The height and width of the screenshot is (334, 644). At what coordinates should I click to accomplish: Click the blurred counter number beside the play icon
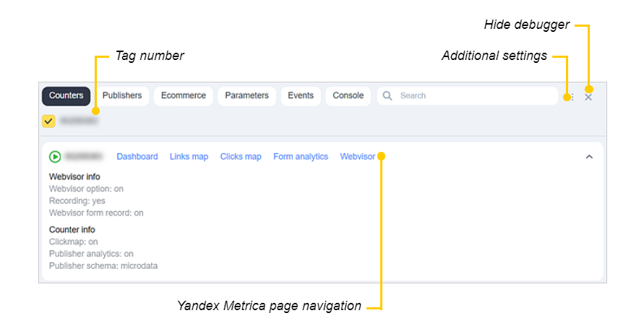click(x=84, y=156)
